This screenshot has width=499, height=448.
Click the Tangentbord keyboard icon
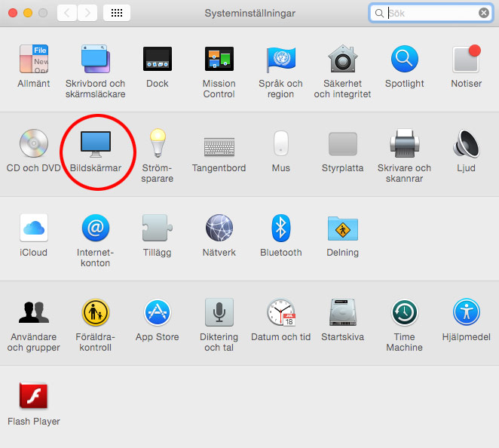219,144
